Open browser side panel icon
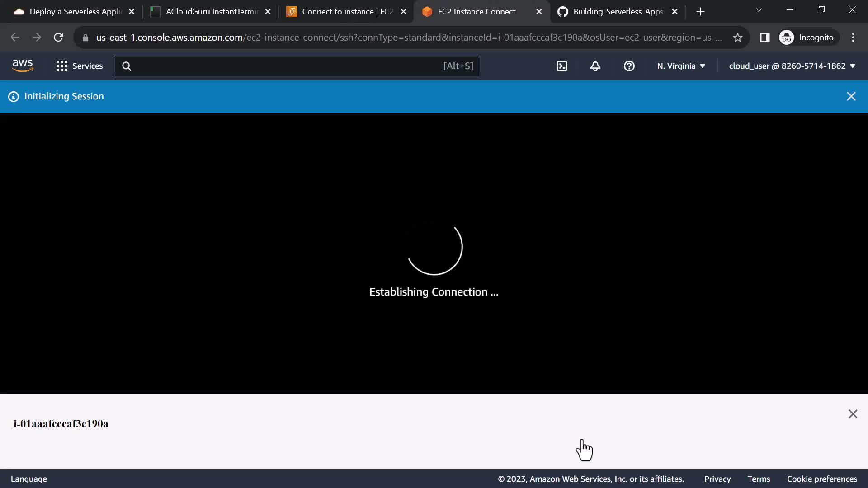 tap(764, 38)
